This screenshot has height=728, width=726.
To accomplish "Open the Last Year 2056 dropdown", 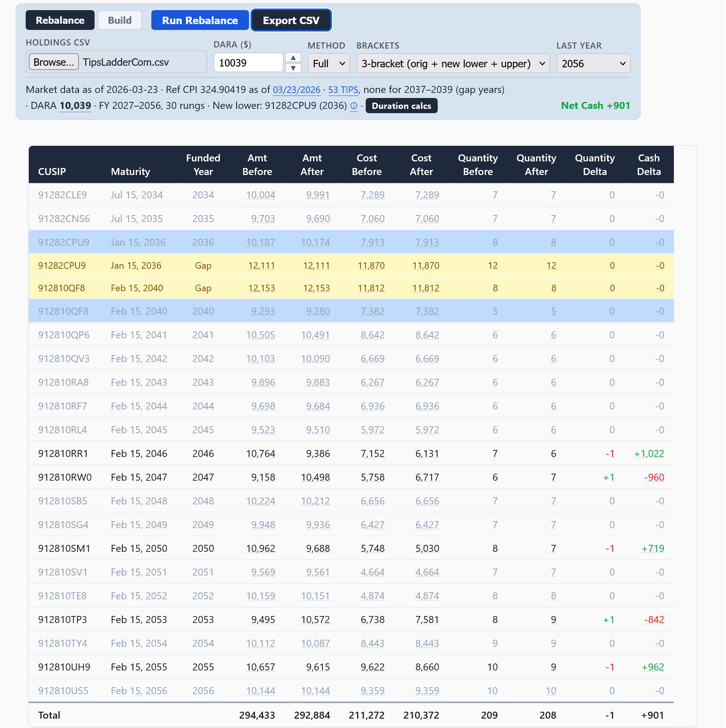I will pyautogui.click(x=593, y=63).
